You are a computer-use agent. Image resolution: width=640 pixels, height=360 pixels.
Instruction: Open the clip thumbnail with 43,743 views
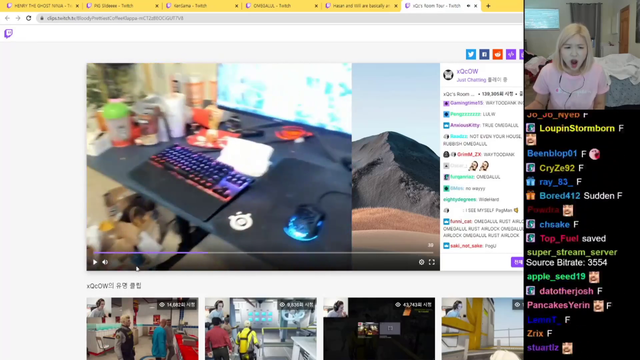pos(379,329)
